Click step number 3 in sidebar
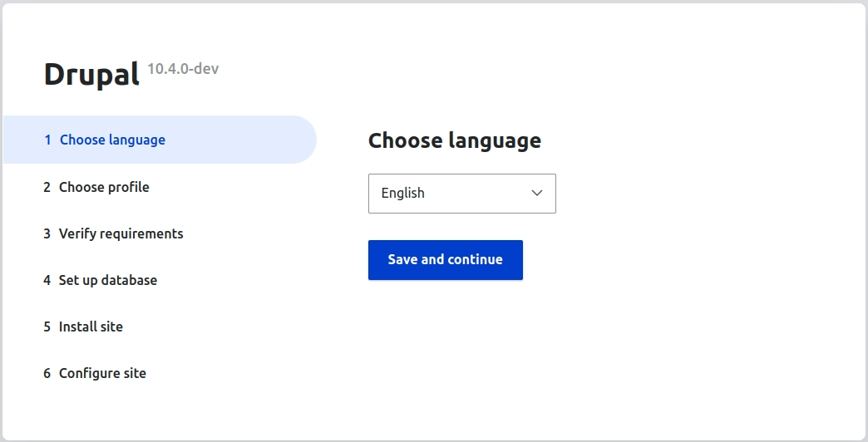This screenshot has height=442, width=868. coord(47,233)
